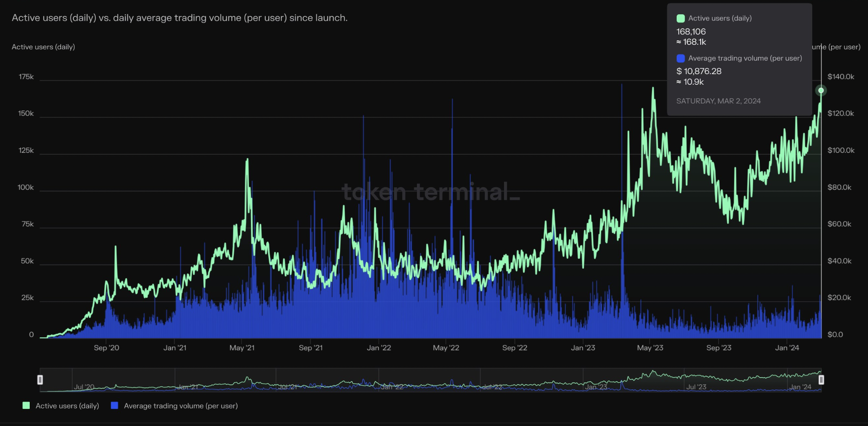Click the green swatch inside the tooltip
Image resolution: width=868 pixels, height=426 pixels.
pyautogui.click(x=680, y=18)
